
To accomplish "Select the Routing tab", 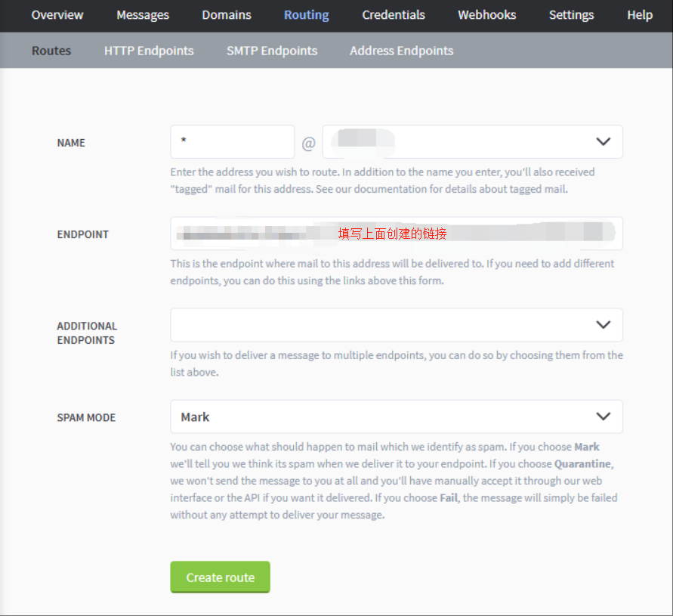I will (306, 15).
